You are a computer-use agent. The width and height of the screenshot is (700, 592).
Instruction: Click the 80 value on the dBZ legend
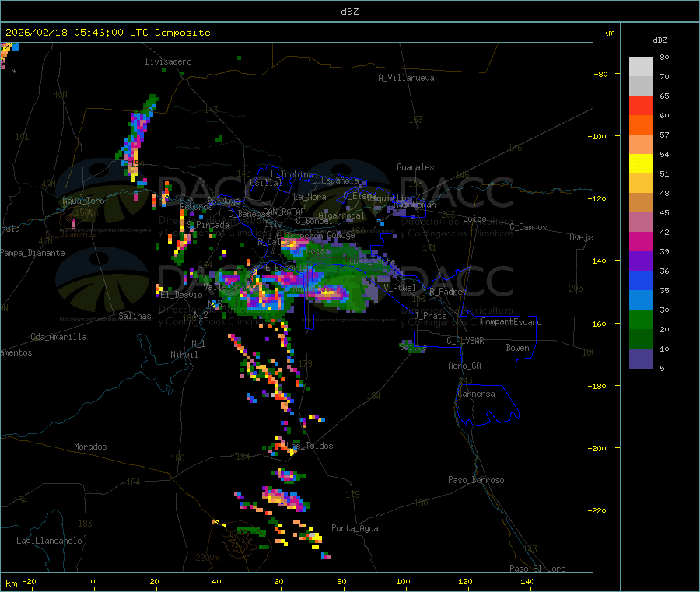point(664,57)
